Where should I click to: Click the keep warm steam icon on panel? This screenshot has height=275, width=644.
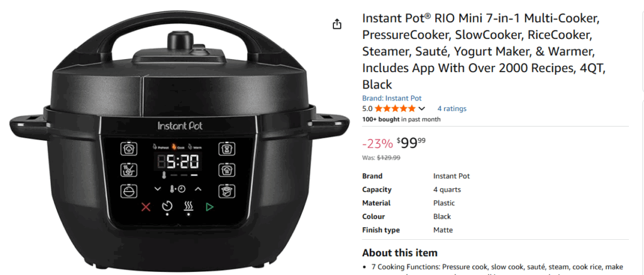coord(188,207)
